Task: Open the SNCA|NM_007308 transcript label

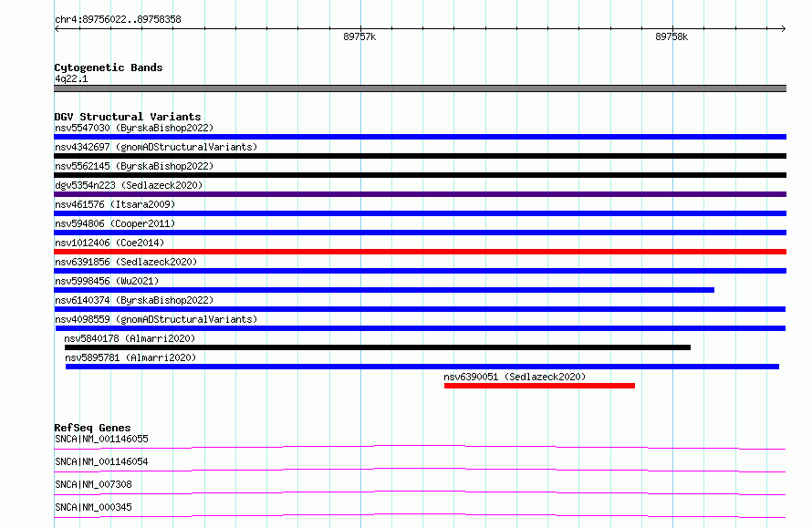Action: [93, 484]
